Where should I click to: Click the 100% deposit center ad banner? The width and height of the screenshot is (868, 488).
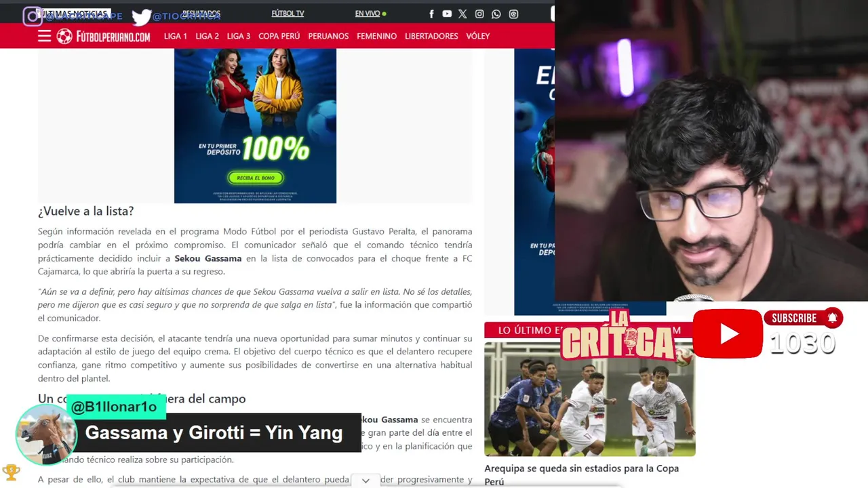[255, 125]
